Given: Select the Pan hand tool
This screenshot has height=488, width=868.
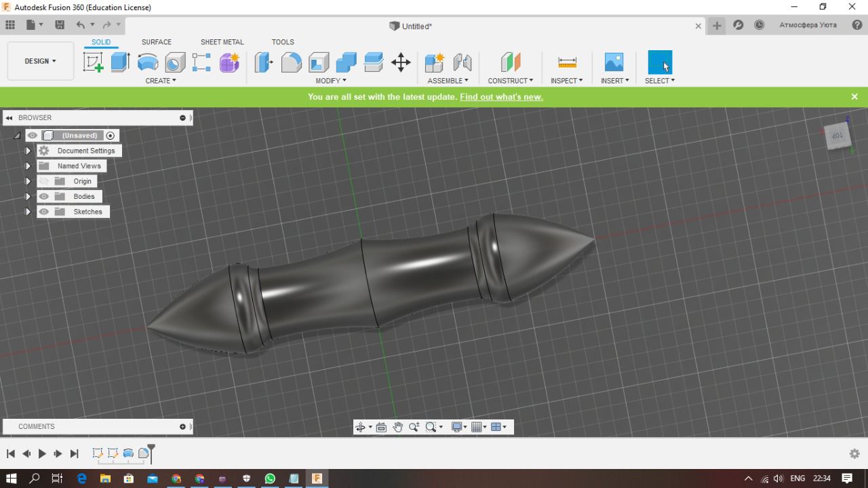Looking at the screenshot, I should click(x=397, y=427).
